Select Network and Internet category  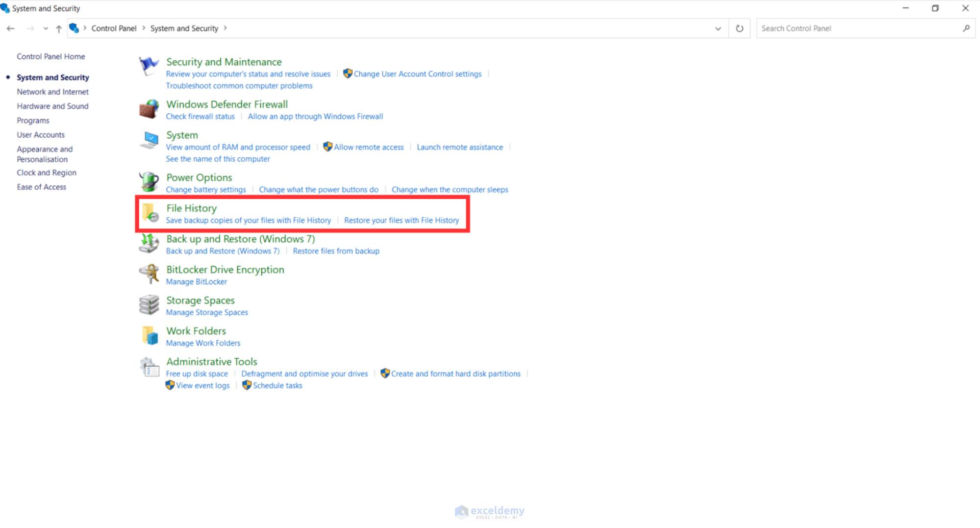click(x=53, y=92)
